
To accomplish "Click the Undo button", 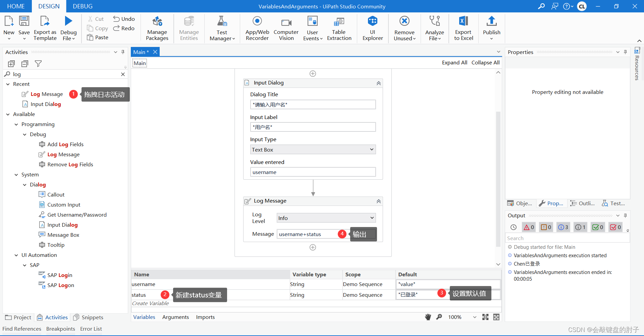I will click(124, 19).
